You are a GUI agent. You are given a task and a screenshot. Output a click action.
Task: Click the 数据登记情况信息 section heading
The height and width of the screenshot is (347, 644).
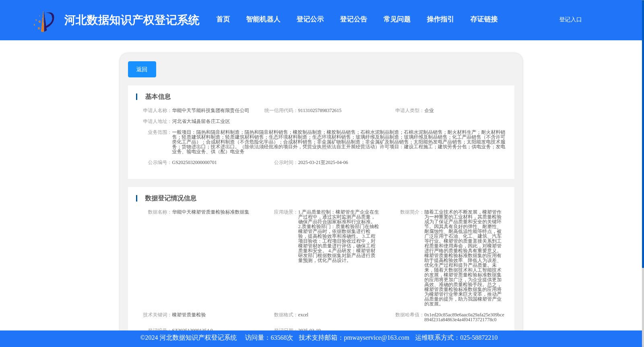click(x=171, y=198)
